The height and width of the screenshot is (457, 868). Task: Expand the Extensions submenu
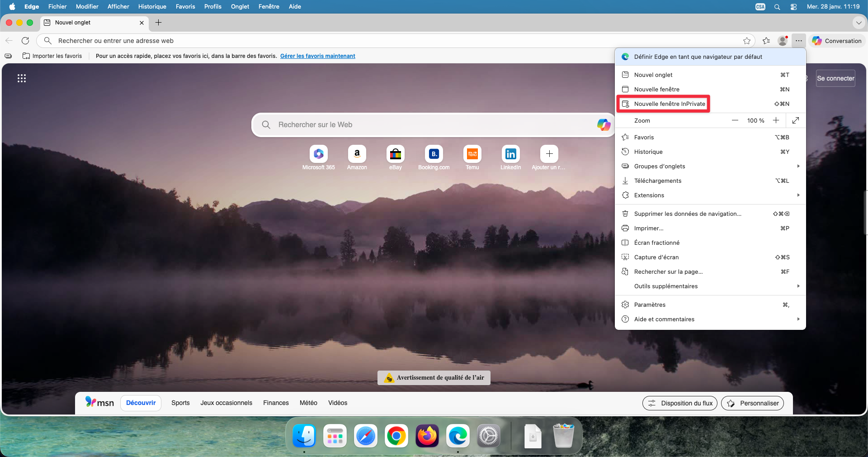tap(711, 195)
